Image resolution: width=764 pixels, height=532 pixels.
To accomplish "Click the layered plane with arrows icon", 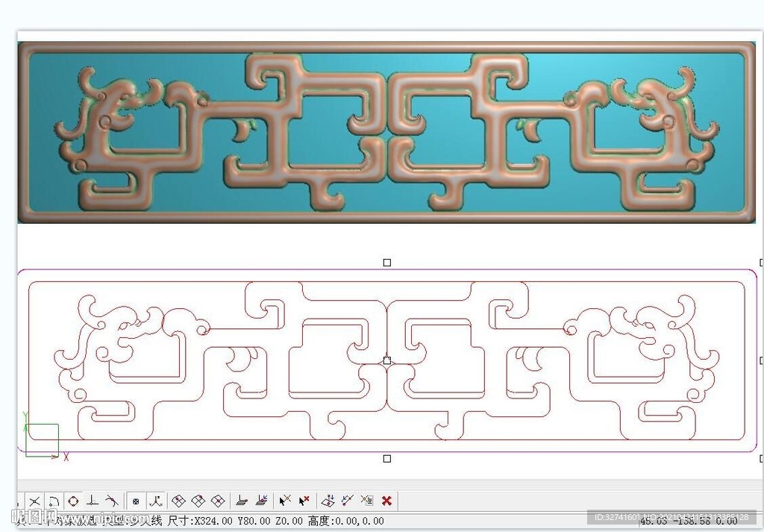I will tap(261, 501).
